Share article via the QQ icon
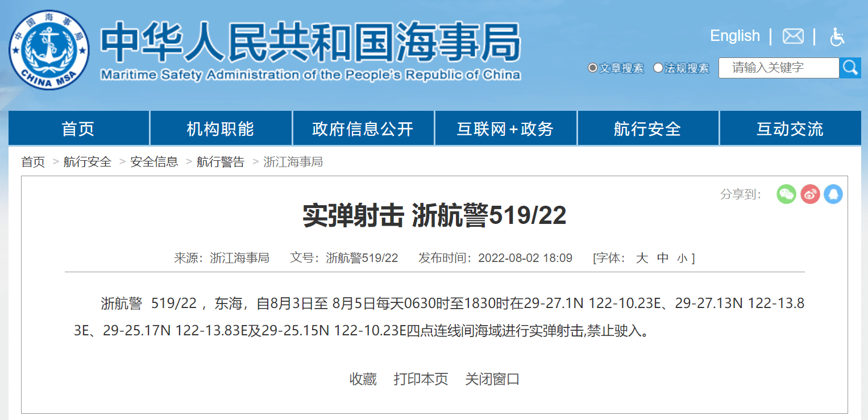The height and width of the screenshot is (420, 868). click(833, 194)
